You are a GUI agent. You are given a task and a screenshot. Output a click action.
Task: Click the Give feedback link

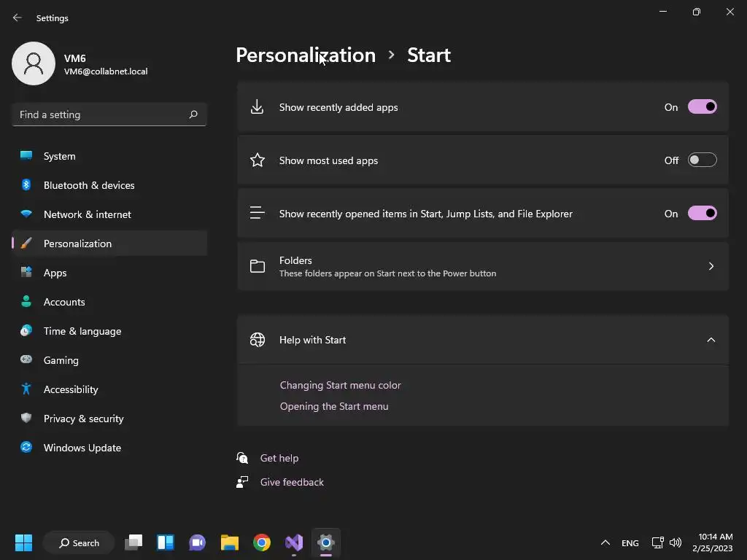(292, 482)
